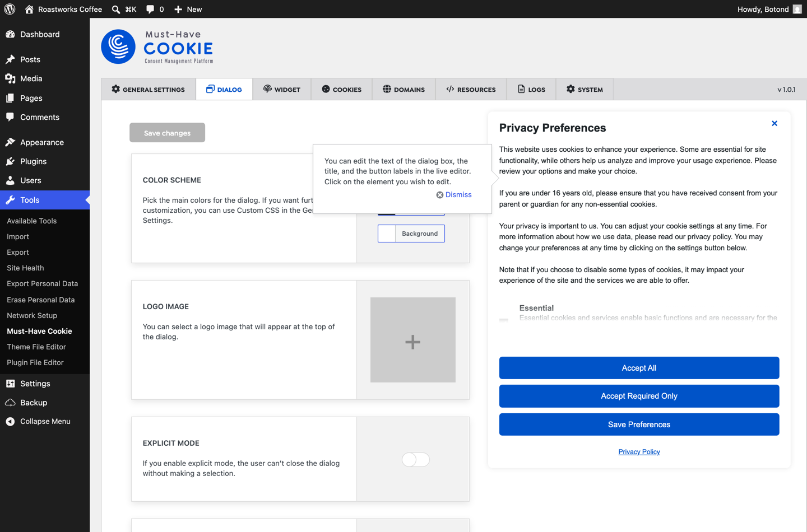Click the v 1.0.1 version text
The image size is (807, 532).
(x=786, y=90)
